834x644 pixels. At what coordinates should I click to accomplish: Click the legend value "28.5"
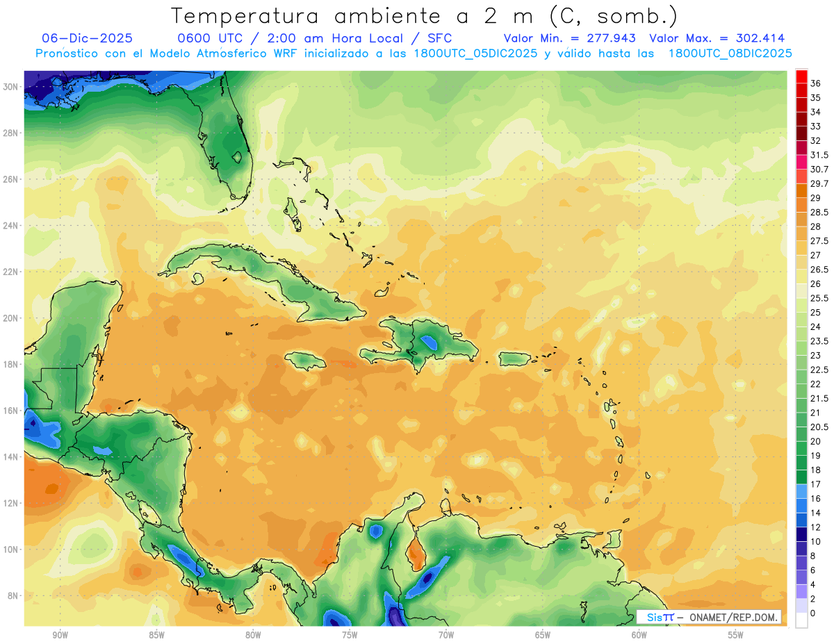819,213
